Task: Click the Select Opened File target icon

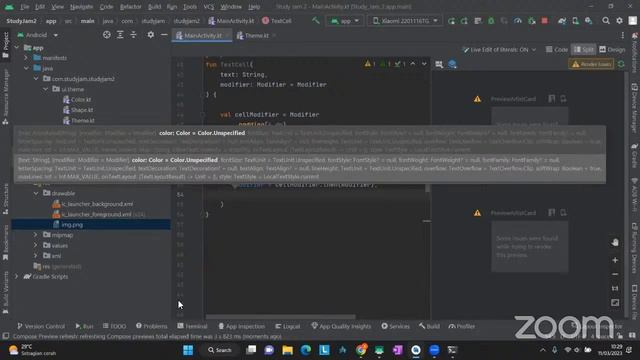Action: [107, 35]
